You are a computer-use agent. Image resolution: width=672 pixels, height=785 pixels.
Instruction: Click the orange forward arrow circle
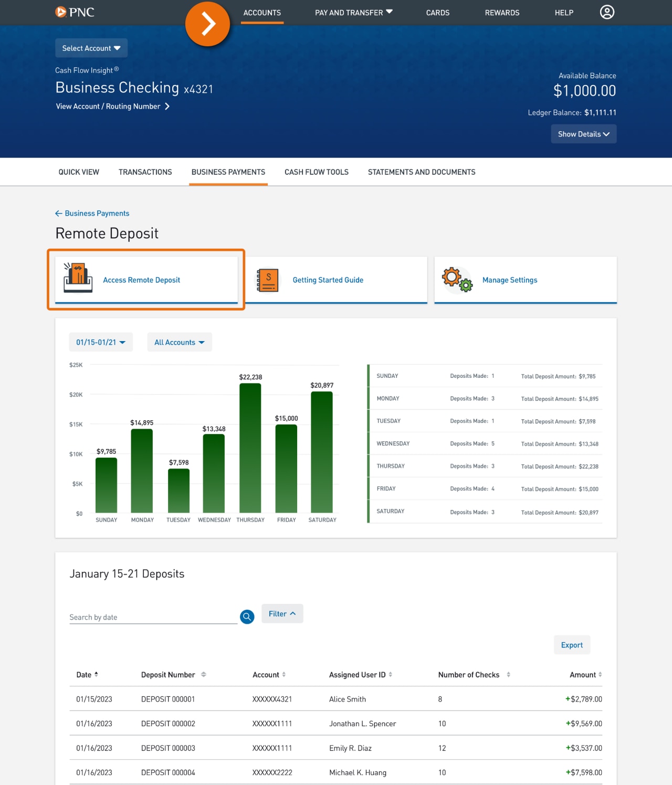point(208,24)
